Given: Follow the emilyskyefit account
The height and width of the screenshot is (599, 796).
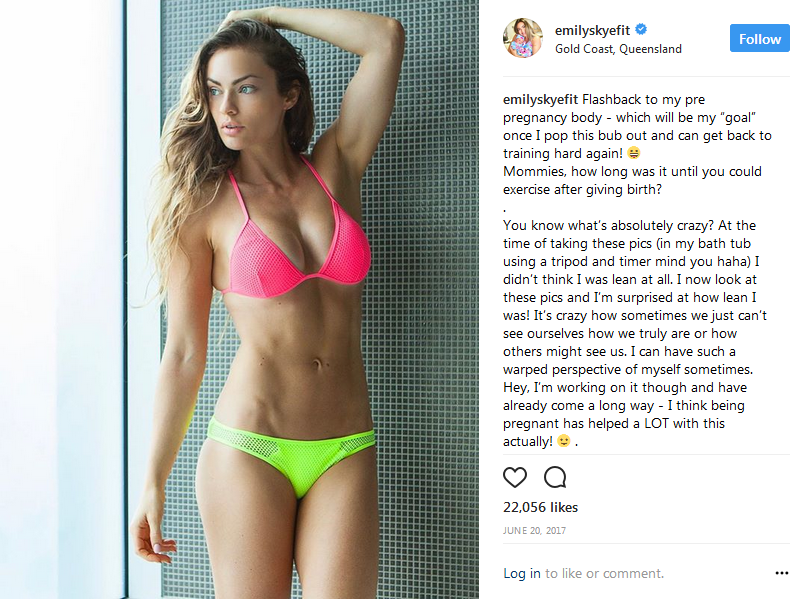Looking at the screenshot, I should pyautogui.click(x=759, y=38).
